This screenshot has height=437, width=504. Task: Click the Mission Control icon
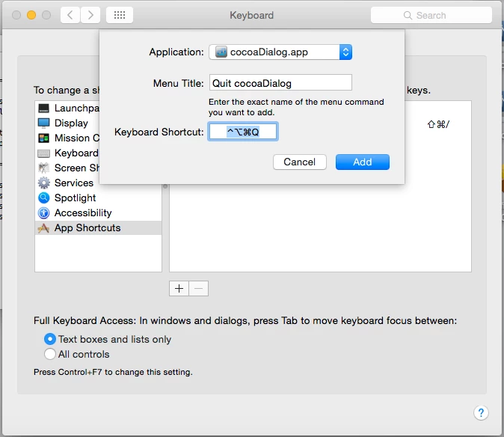point(43,138)
